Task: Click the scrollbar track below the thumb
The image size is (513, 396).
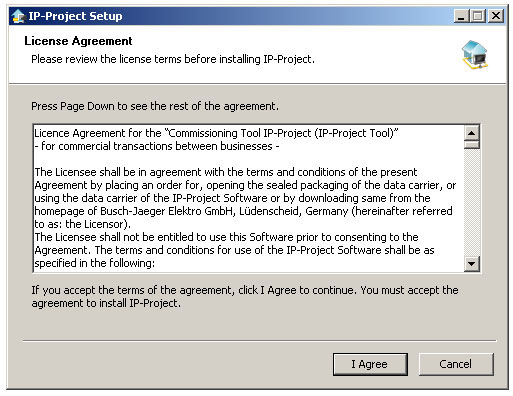Action: coord(472,202)
